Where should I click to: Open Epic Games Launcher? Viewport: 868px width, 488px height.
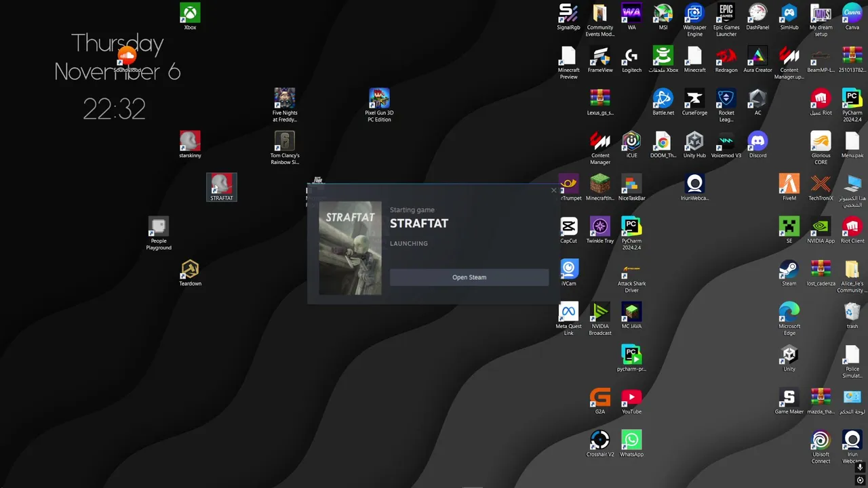click(x=726, y=20)
